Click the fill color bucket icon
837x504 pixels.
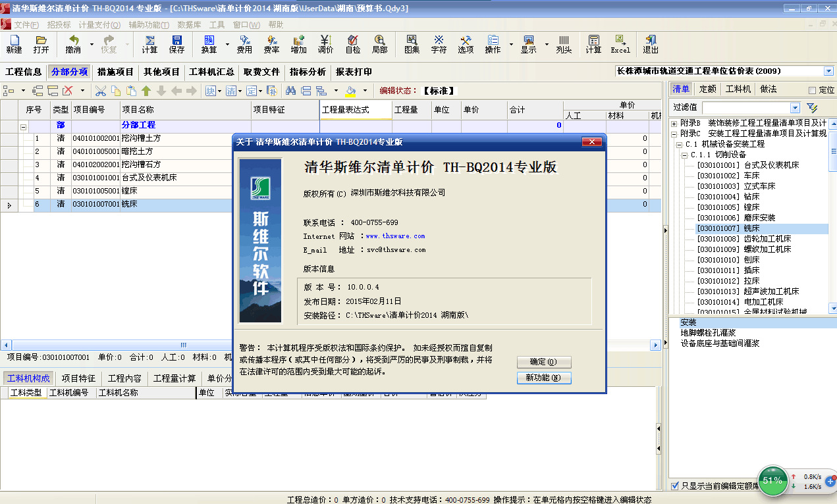click(x=350, y=91)
